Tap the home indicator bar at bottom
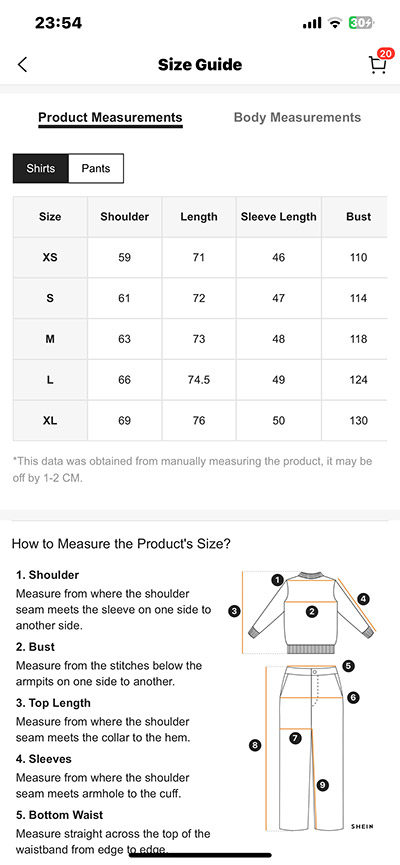 (200, 855)
